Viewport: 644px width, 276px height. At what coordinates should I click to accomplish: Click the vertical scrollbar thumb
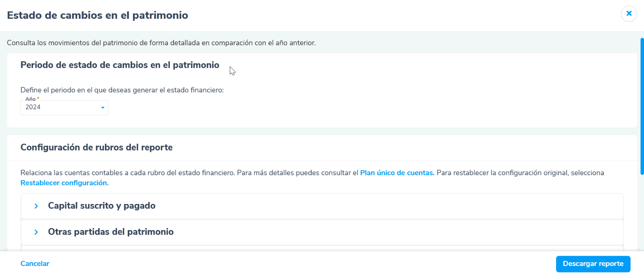(642, 107)
